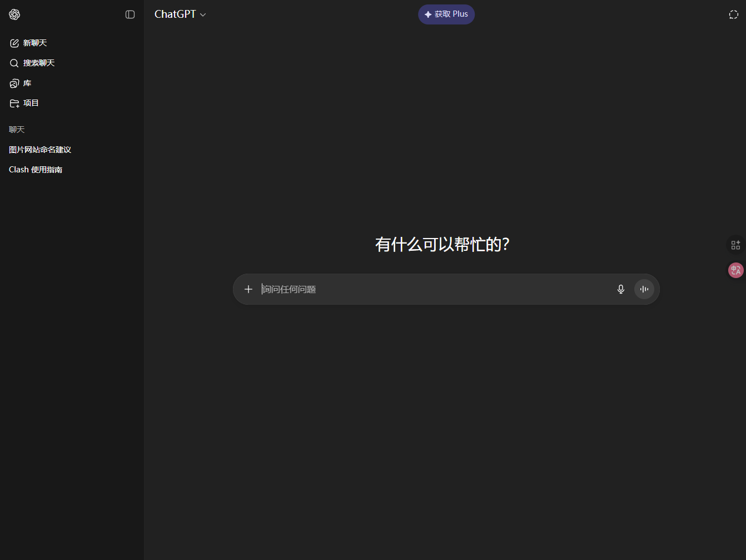Open the ChatGPT model selector dropdown
The height and width of the screenshot is (560, 746).
tap(180, 14)
